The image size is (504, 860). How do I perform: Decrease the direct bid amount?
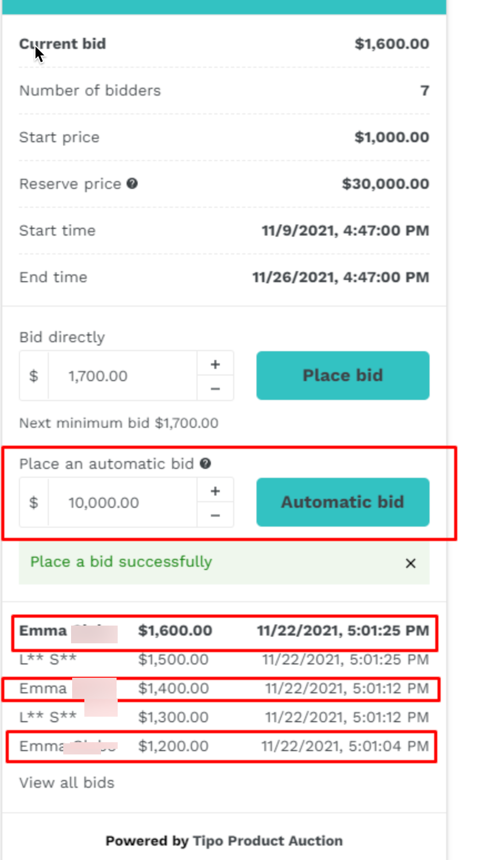pos(215,389)
